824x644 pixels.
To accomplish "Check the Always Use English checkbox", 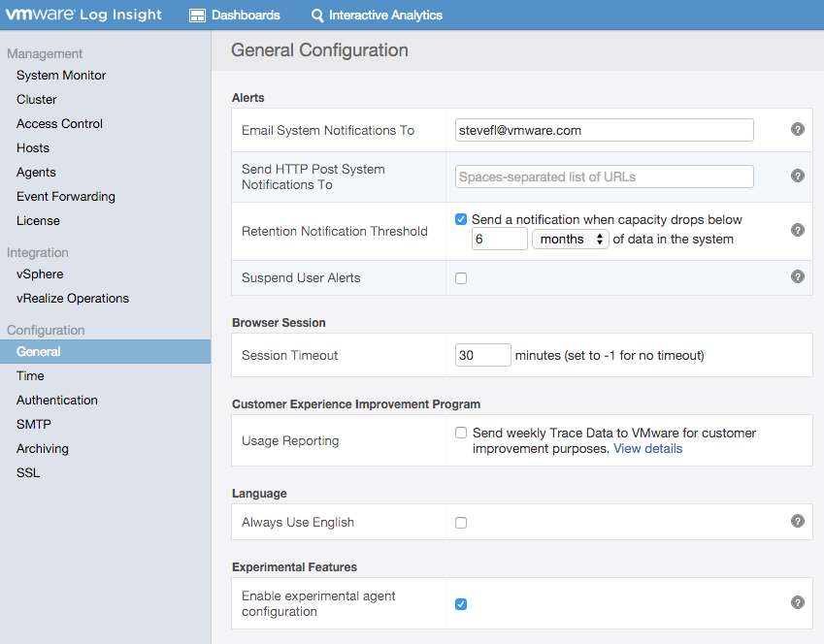I will pos(461,523).
